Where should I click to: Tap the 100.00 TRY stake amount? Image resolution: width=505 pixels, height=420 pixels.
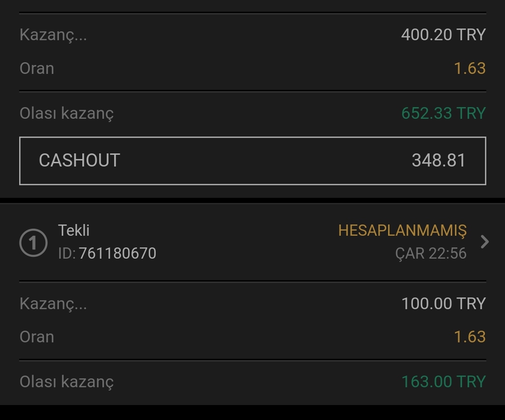pos(443,304)
